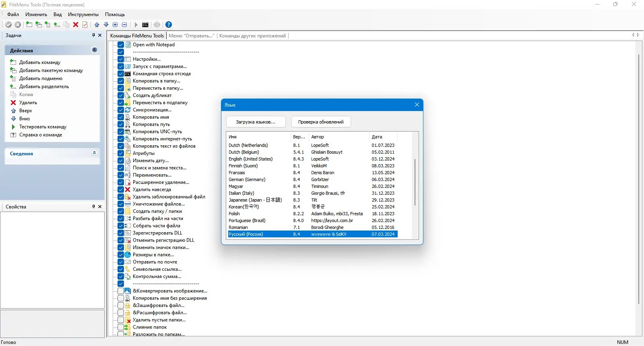The width and height of the screenshot is (644, 346).
Task: Click the Collapse all minus toolbar icon
Action: (x=124, y=25)
